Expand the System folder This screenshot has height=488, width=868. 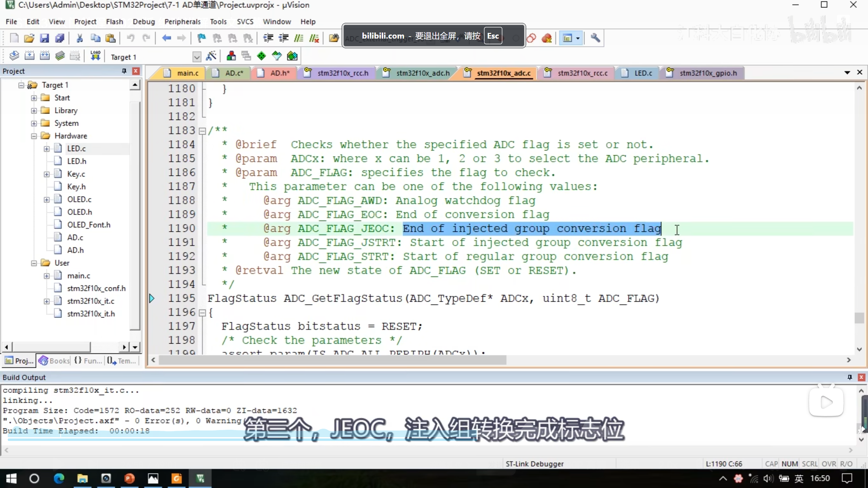34,123
